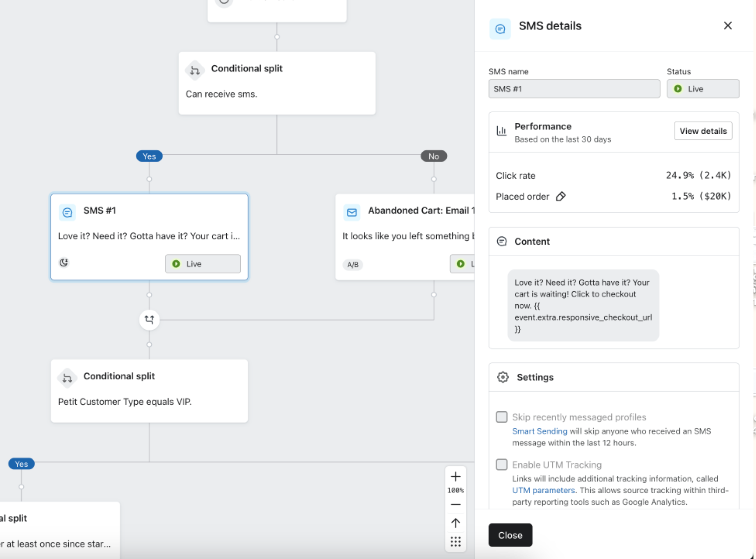This screenshot has width=756, height=559.
Task: Zoom in on the flow canvas
Action: point(456,477)
